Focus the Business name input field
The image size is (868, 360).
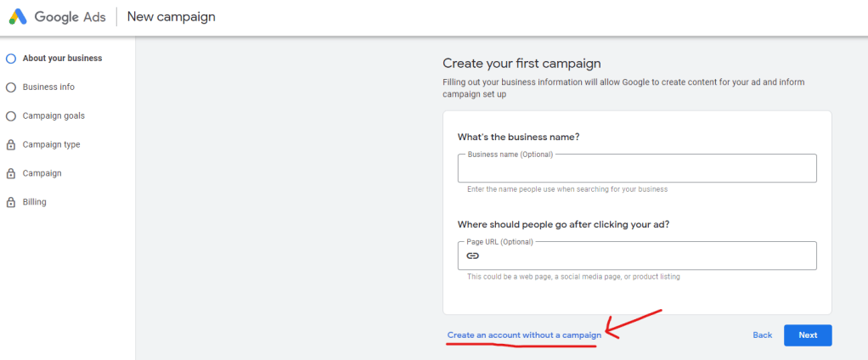click(x=637, y=168)
